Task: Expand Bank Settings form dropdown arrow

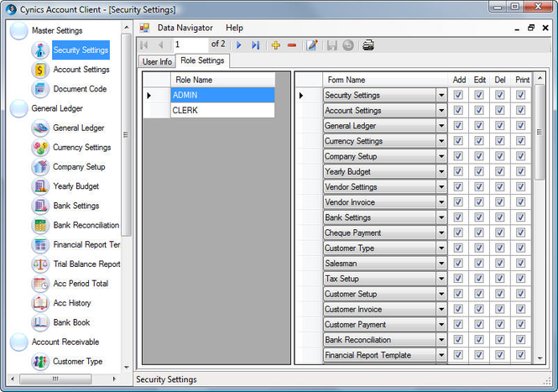Action: [x=441, y=217]
